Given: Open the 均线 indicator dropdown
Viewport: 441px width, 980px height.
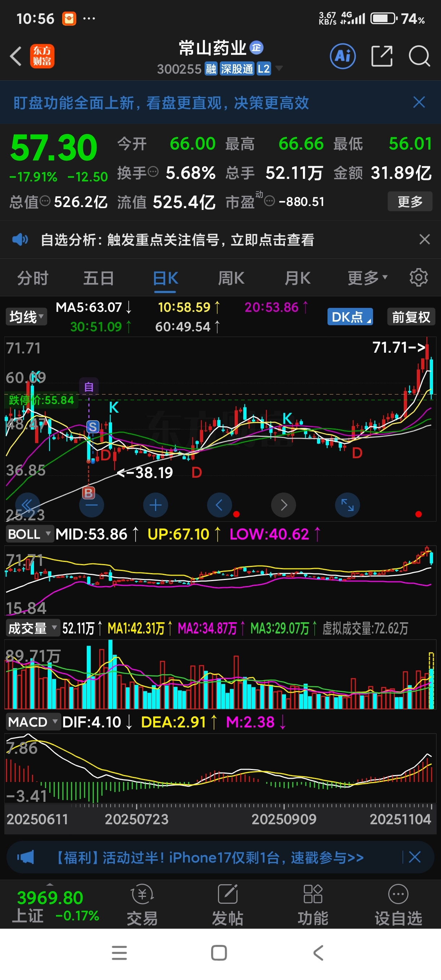Looking at the screenshot, I should 26,317.
